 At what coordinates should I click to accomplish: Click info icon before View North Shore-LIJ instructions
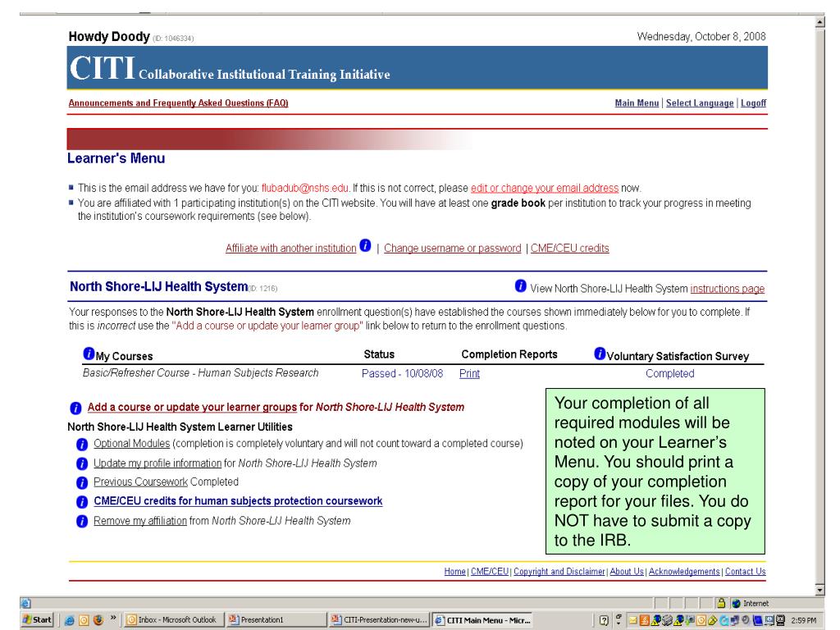tap(520, 285)
